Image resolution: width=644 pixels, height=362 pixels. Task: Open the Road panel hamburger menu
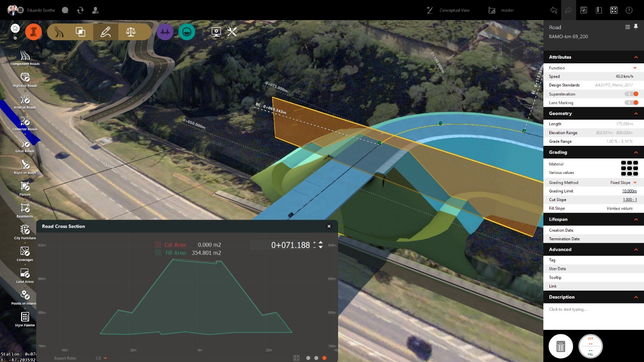[x=627, y=27]
